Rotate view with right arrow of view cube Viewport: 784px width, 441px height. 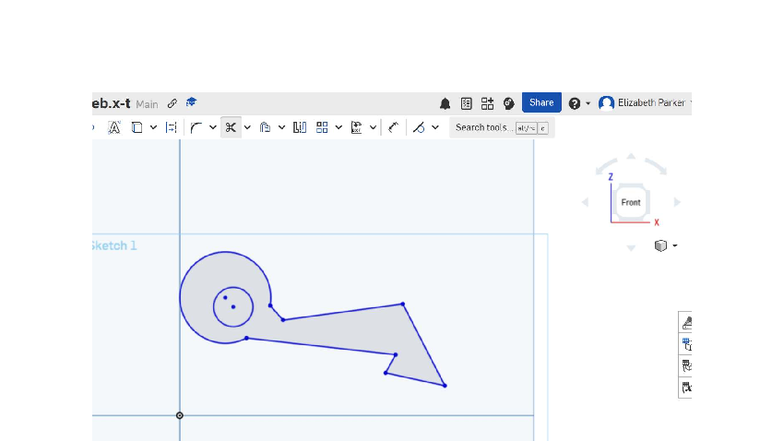click(x=677, y=202)
